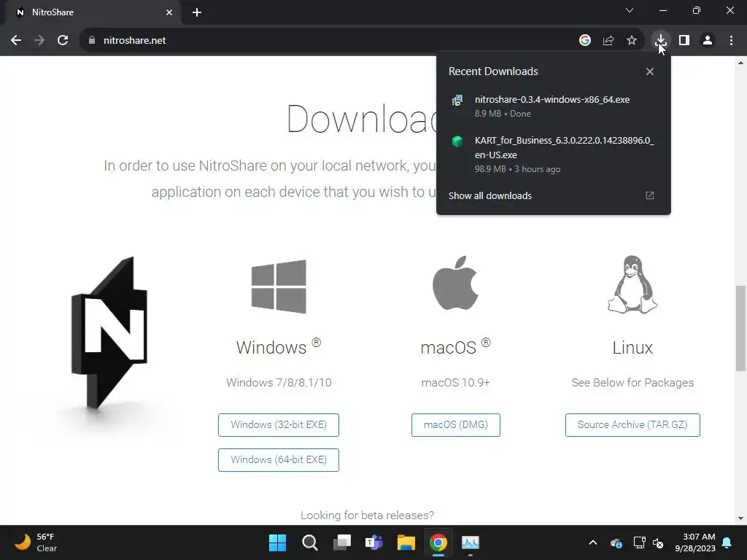The width and height of the screenshot is (747, 560).
Task: Toggle the downloads toolbar button
Action: 661,41
